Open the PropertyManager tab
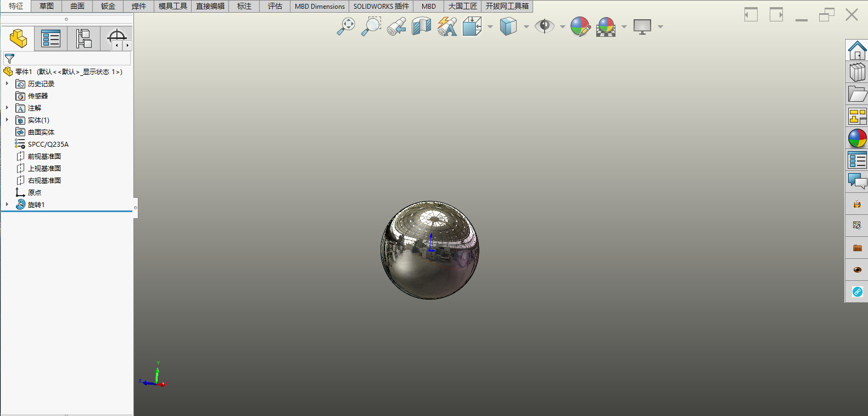The width and height of the screenshot is (868, 416). click(51, 38)
